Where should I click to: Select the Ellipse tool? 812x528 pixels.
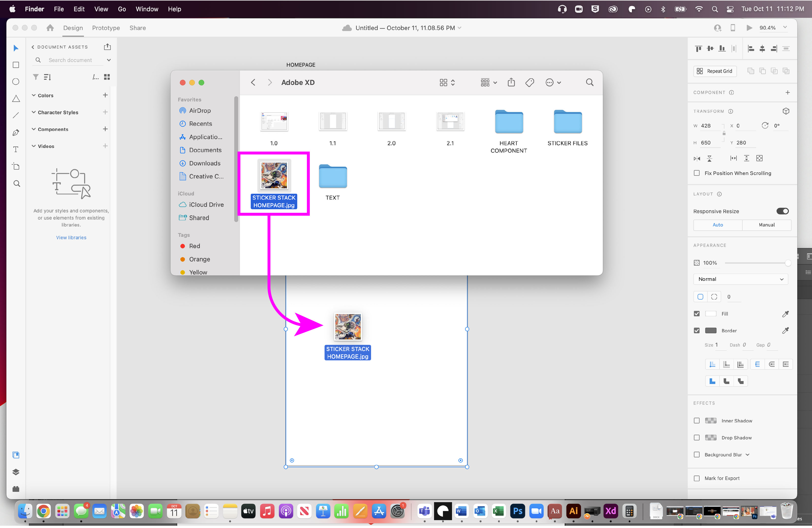(x=16, y=82)
